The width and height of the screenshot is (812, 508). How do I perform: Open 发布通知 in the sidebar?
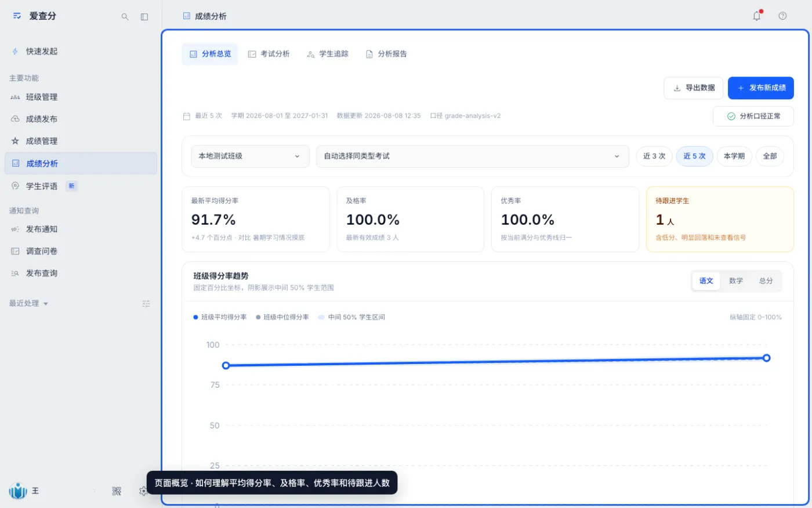click(x=81, y=229)
